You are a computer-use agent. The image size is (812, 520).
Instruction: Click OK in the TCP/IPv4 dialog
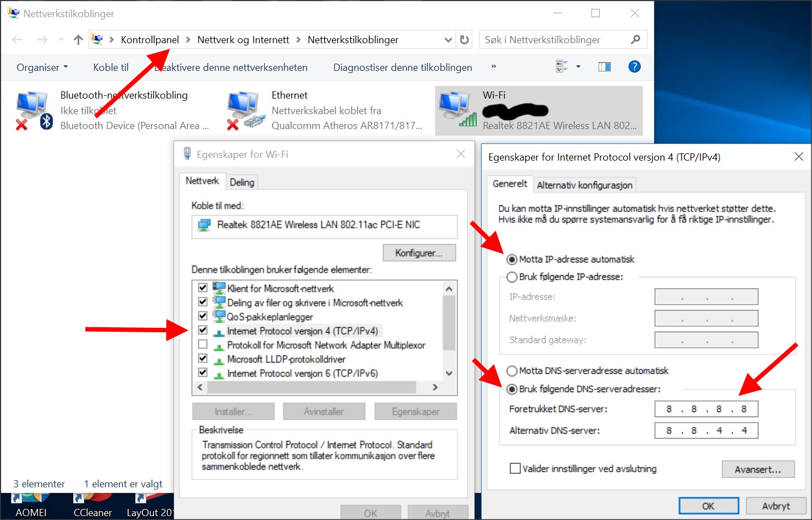pyautogui.click(x=708, y=506)
